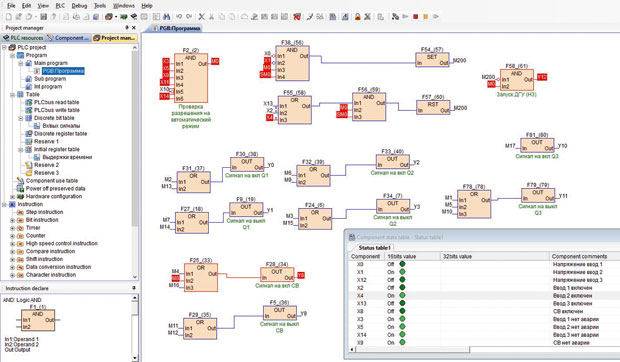Collapse the Main program node
The image size is (620, 362).
coord(21,63)
